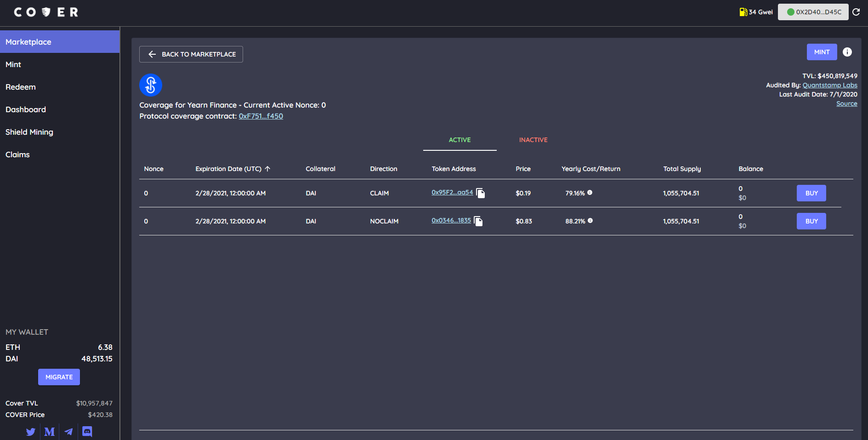Open the Telegram social link icon
Screen dimensions: 868x440
click(x=68, y=432)
